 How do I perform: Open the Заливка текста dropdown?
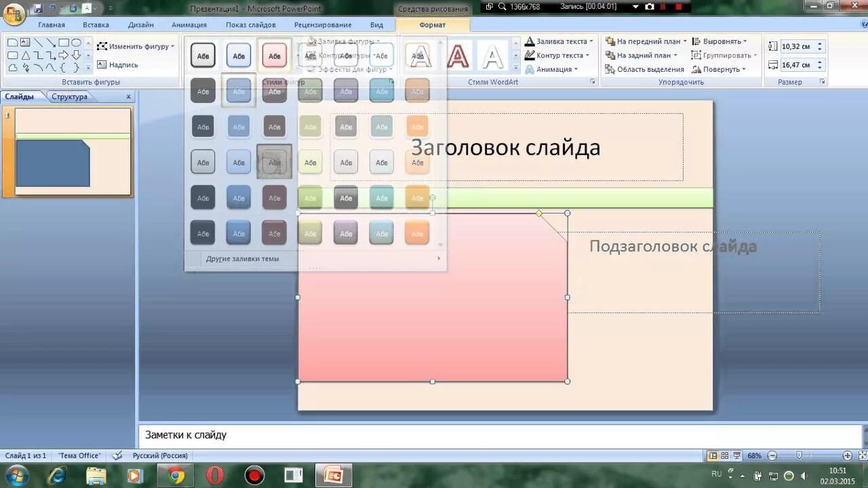point(559,41)
